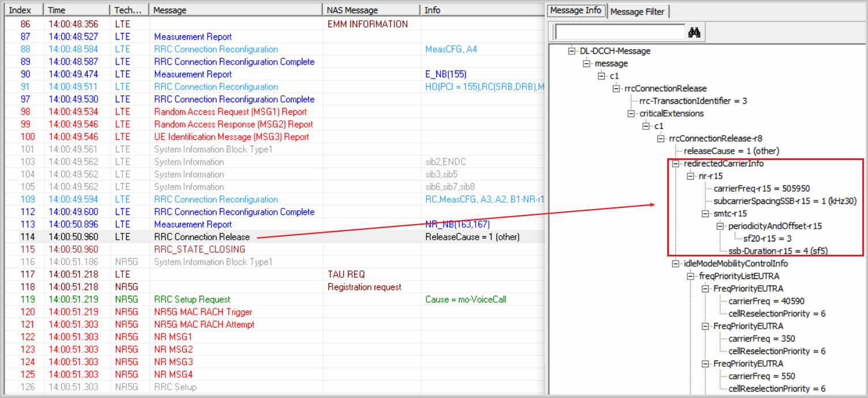The height and width of the screenshot is (398, 868).
Task: Select the Registration request message row
Action: pos(364,287)
